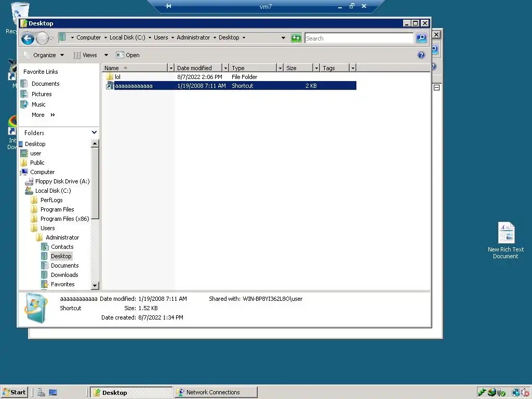Click the Start button
Viewport: 532px width, 399px height.
click(14, 392)
